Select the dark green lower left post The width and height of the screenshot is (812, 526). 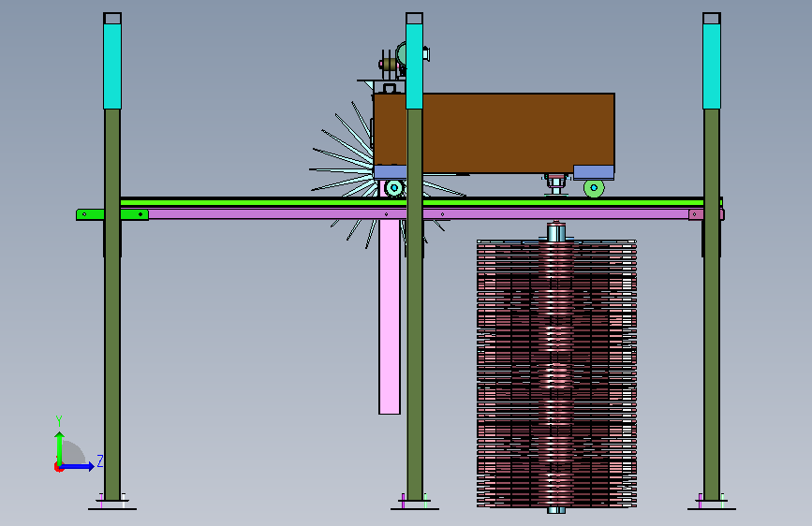click(112, 304)
